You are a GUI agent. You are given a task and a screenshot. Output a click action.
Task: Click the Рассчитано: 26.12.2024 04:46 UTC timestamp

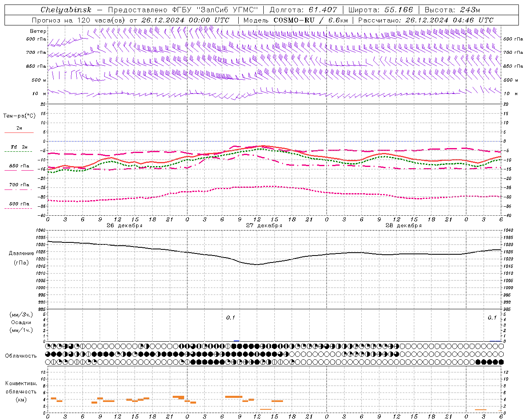pos(426,20)
